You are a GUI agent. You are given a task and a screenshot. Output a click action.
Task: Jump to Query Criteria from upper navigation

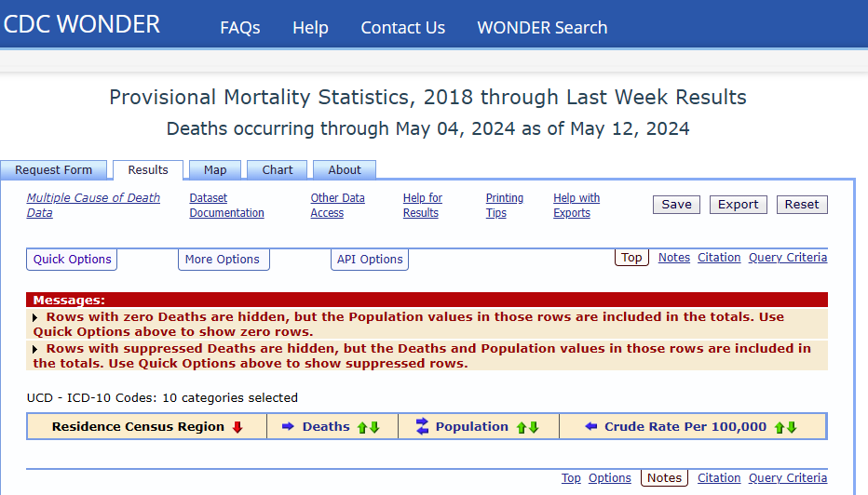788,258
